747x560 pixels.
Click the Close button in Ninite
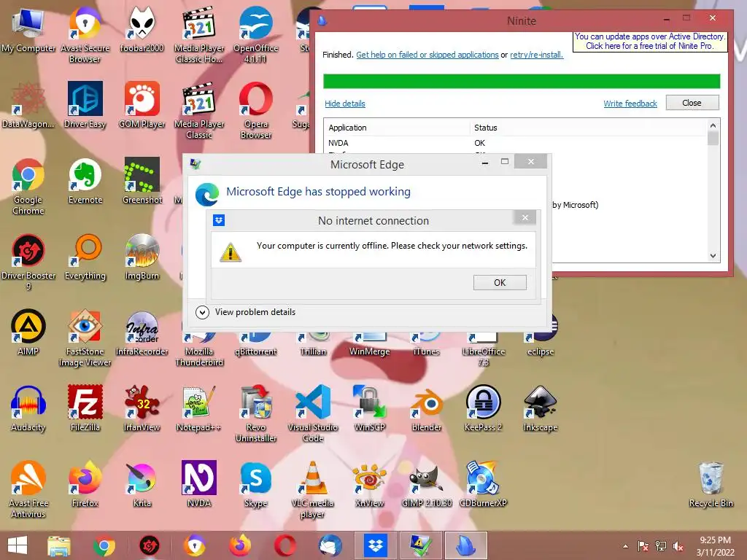tap(692, 103)
